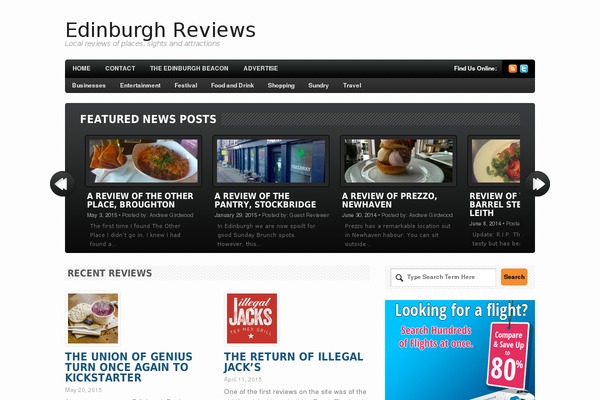Click the 'June 30, 2014' post date
600x400 pixels.
(359, 215)
